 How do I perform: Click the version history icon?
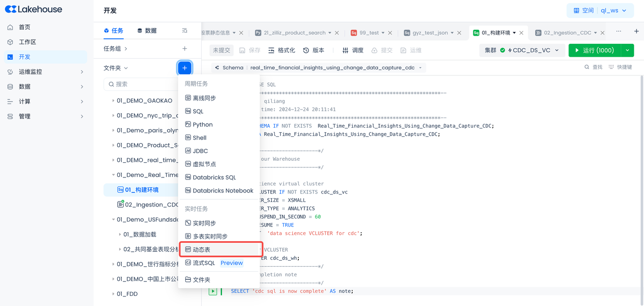pos(306,50)
